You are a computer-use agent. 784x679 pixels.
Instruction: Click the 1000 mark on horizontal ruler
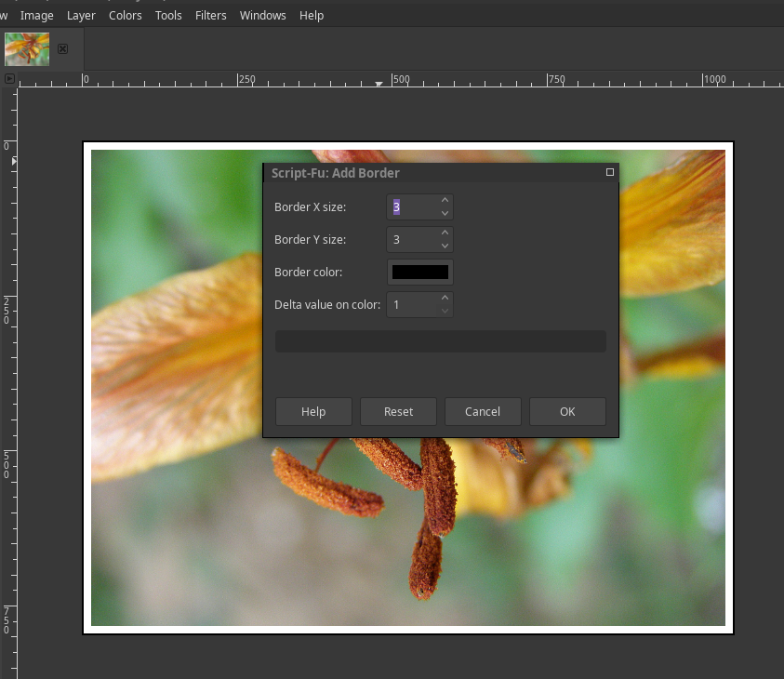pyautogui.click(x=714, y=79)
